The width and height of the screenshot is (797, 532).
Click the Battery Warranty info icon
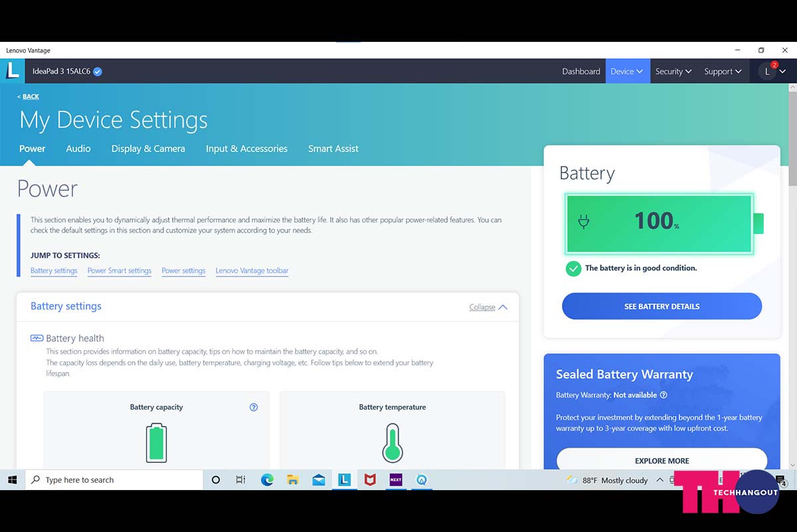pyautogui.click(x=664, y=395)
